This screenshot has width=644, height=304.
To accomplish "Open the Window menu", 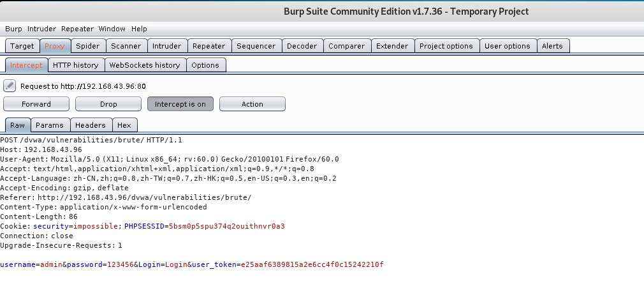I will click(x=112, y=29).
